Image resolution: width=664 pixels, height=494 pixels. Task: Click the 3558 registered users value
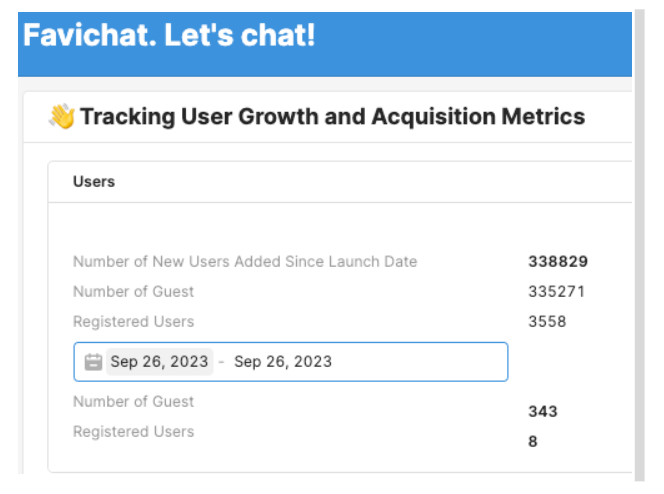pos(547,322)
